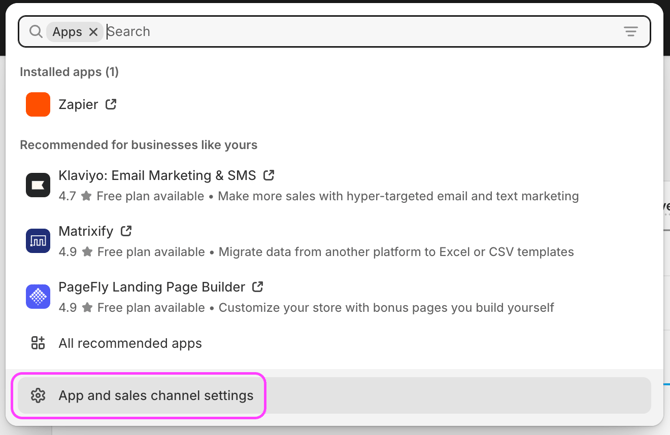The height and width of the screenshot is (435, 670).
Task: Open the search filter options icon
Action: (631, 32)
